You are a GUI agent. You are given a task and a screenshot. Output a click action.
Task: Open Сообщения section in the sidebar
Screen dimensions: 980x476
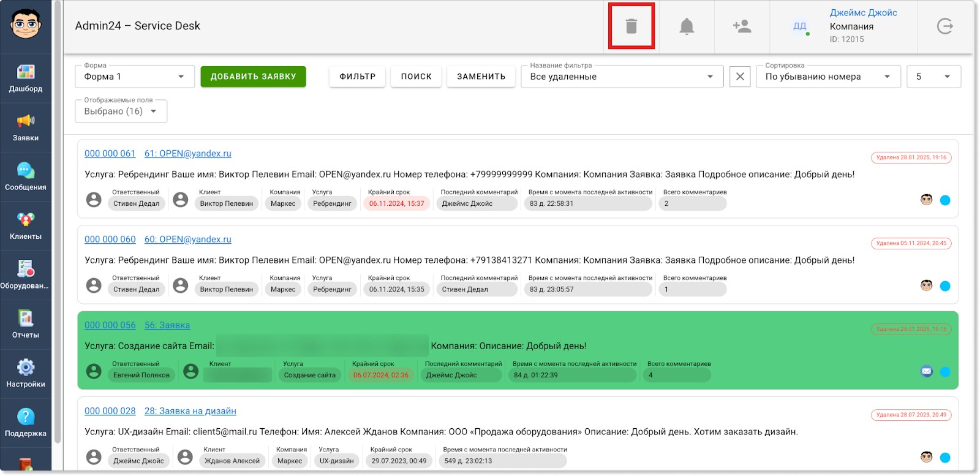[26, 176]
